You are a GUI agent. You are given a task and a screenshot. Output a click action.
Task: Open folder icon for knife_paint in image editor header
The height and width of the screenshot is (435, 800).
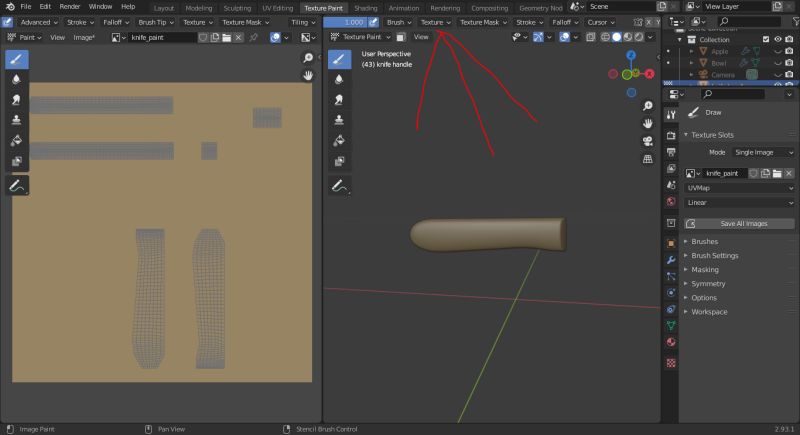(x=227, y=37)
